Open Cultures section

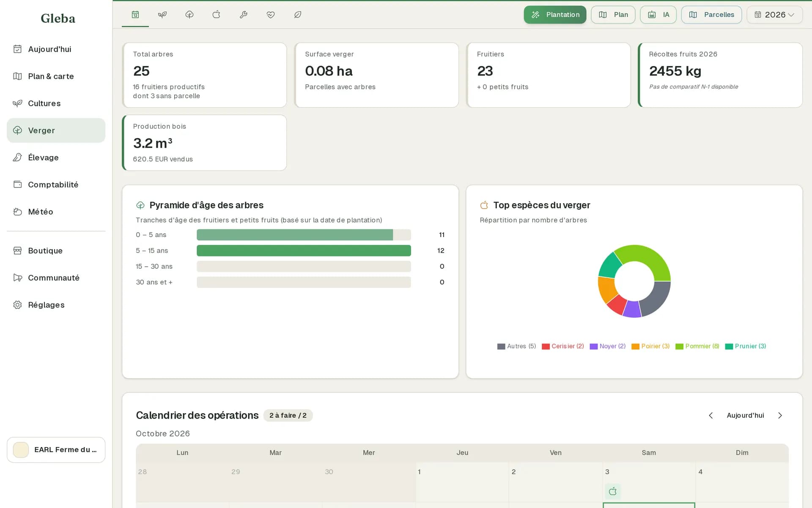point(56,103)
